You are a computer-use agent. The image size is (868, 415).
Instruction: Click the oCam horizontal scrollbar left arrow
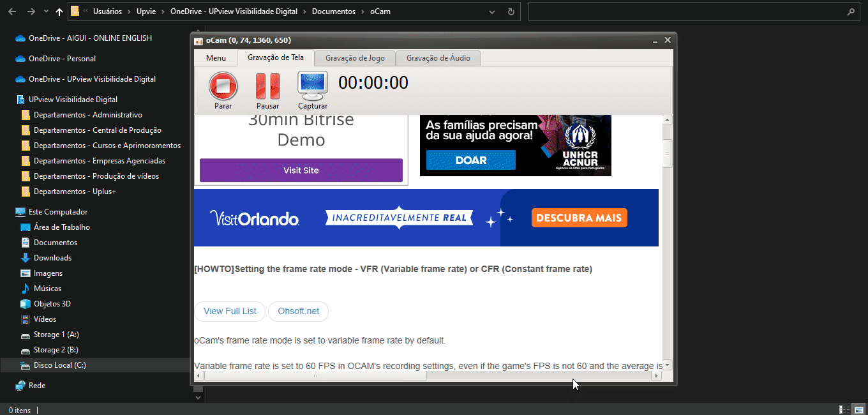coord(198,376)
